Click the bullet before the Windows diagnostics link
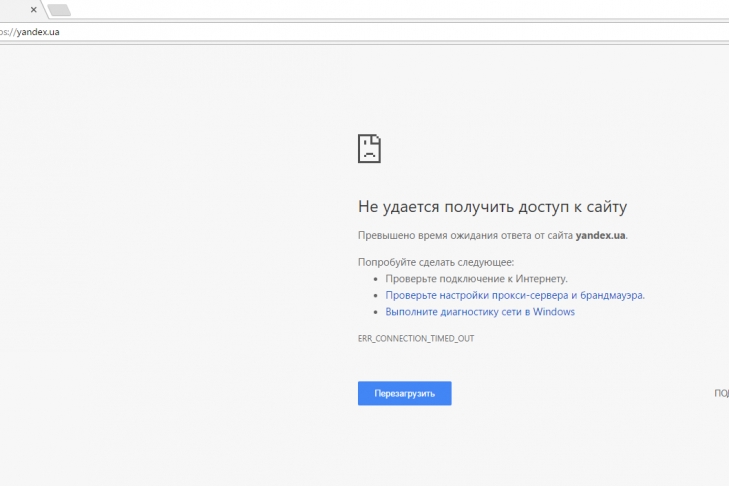This screenshot has width=729, height=486. pyautogui.click(x=376, y=312)
